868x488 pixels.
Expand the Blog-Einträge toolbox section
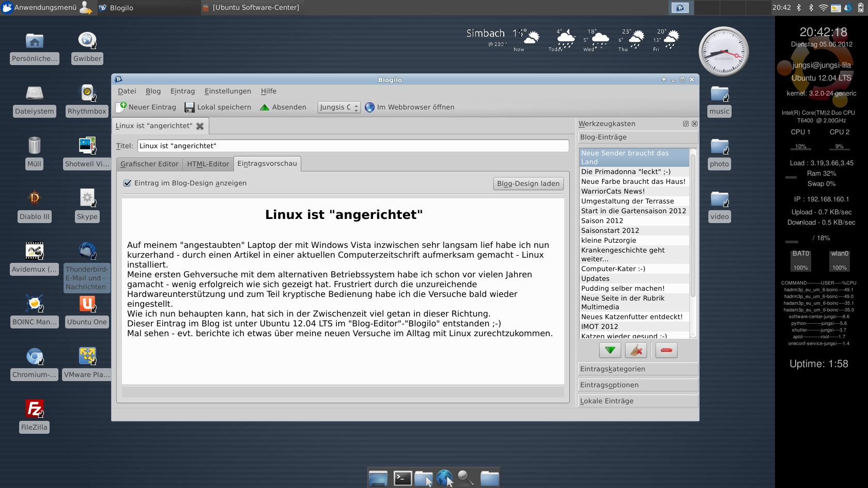(639, 137)
